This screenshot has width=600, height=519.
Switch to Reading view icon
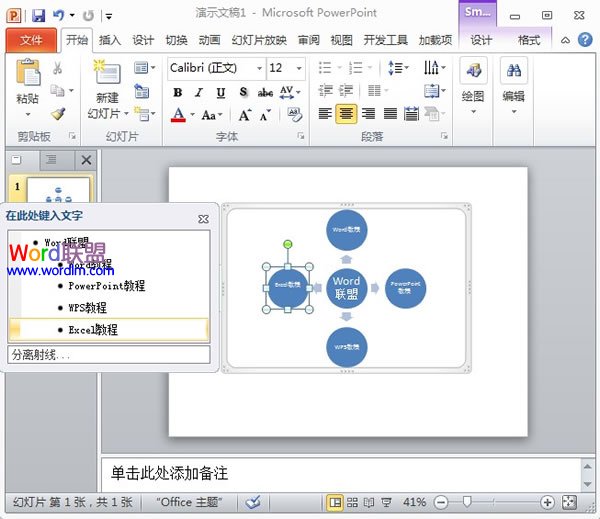click(369, 502)
